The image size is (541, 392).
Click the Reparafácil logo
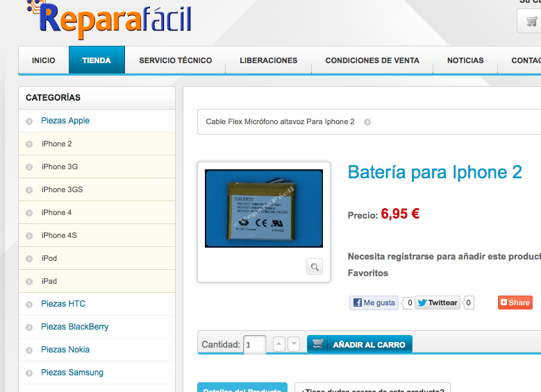pos(108,19)
